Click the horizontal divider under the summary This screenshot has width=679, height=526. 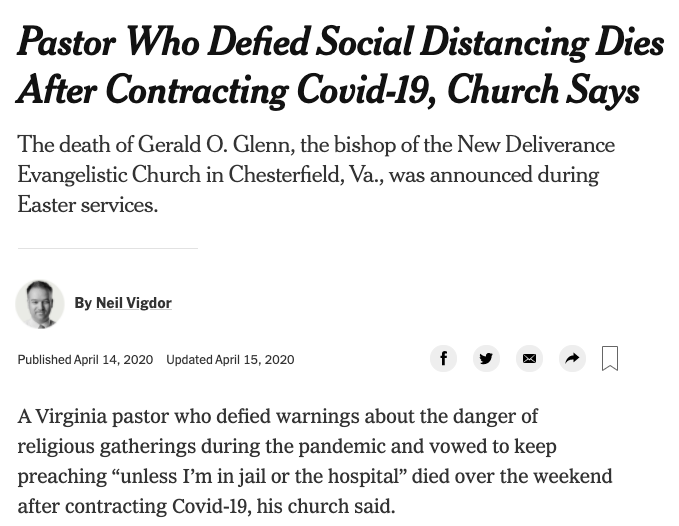108,248
